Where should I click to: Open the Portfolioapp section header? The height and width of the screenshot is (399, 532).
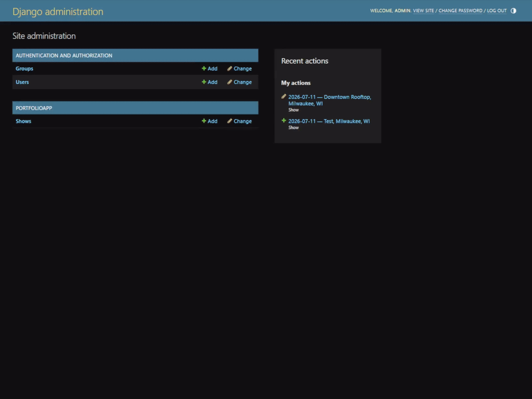[x=34, y=108]
